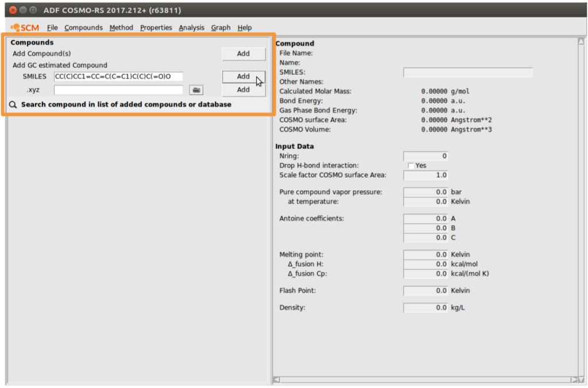Image resolution: width=588 pixels, height=388 pixels.
Task: Click the horizontal scroll left arrow
Action: coord(276,380)
